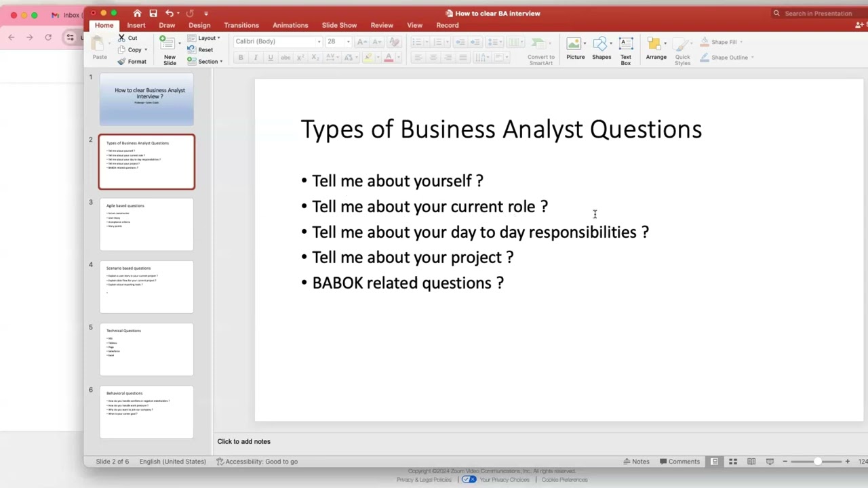Switch to Reading view icon
This screenshot has height=488, width=868.
tap(751, 462)
